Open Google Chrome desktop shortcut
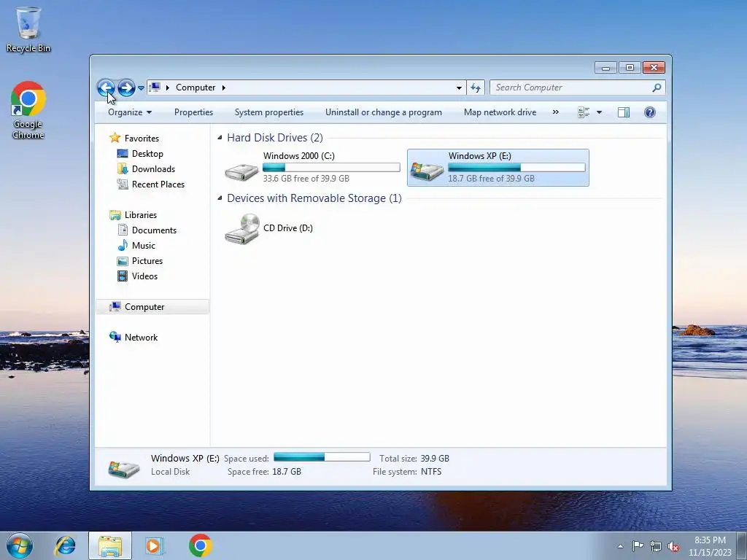The image size is (747, 560). point(28,110)
